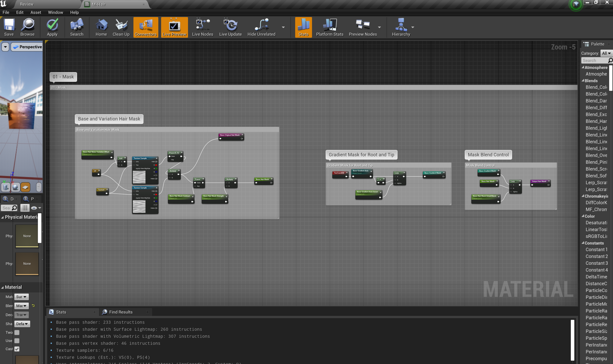This screenshot has height=364, width=613.
Task: Open the tutorials graduation cap icon
Action: [576, 4]
